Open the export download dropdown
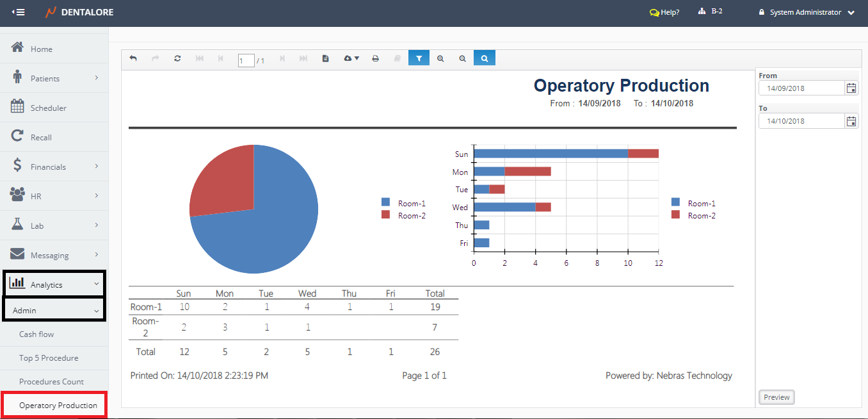 [351, 58]
